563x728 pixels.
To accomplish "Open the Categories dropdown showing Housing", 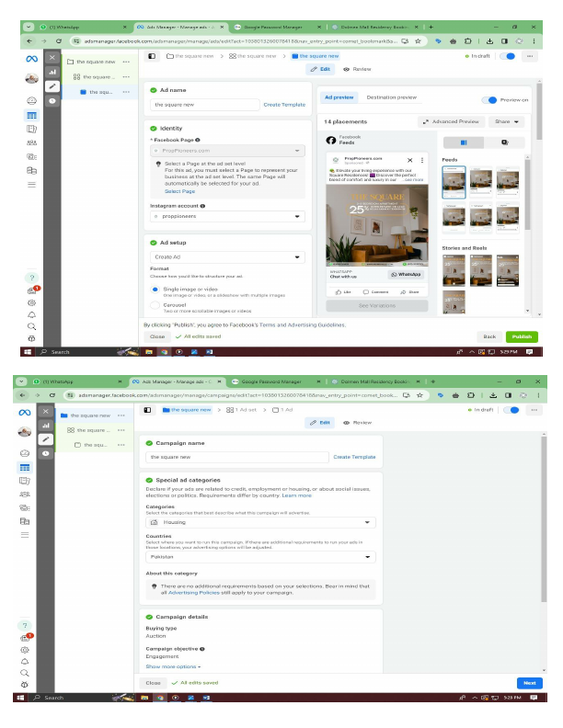I will [x=260, y=522].
